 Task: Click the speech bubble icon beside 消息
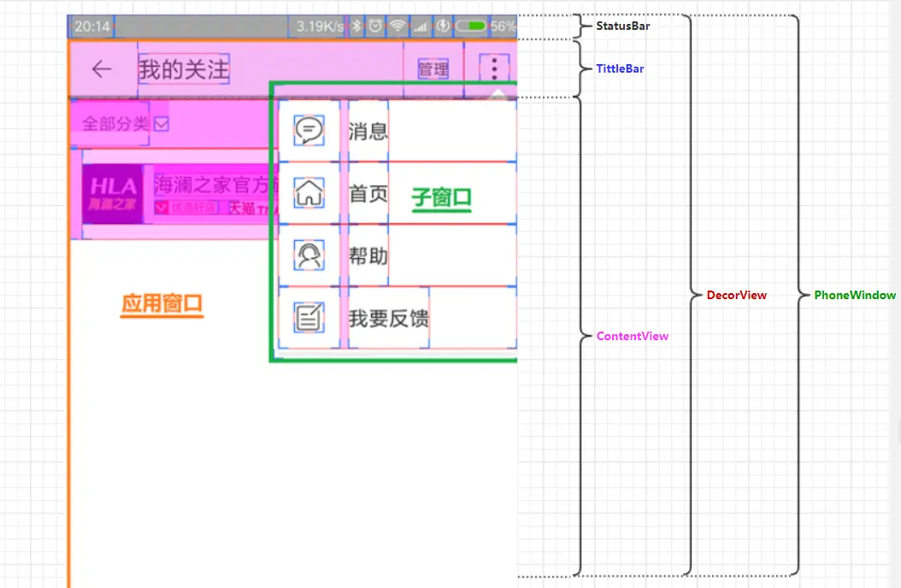tap(309, 131)
